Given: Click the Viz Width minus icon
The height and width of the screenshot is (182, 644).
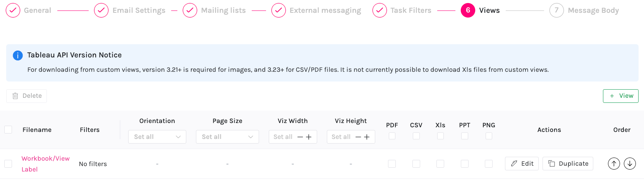Looking at the screenshot, I should click(300, 137).
